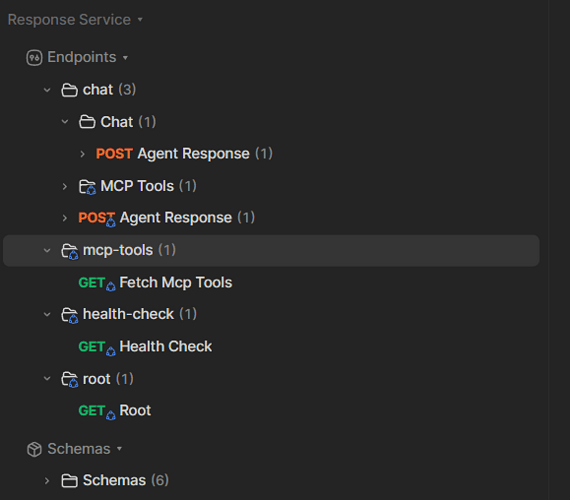The width and height of the screenshot is (570, 500).
Task: Click the health-check folder icon
Action: point(69,315)
